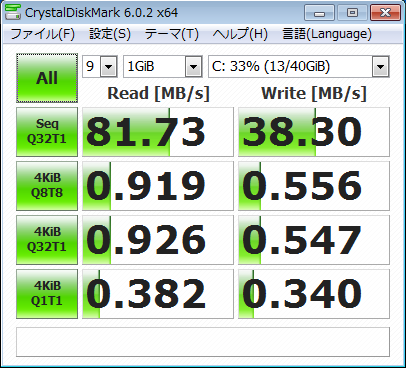This screenshot has width=406, height=368.
Task: Open the テーマ(T) menu
Action: (x=172, y=34)
